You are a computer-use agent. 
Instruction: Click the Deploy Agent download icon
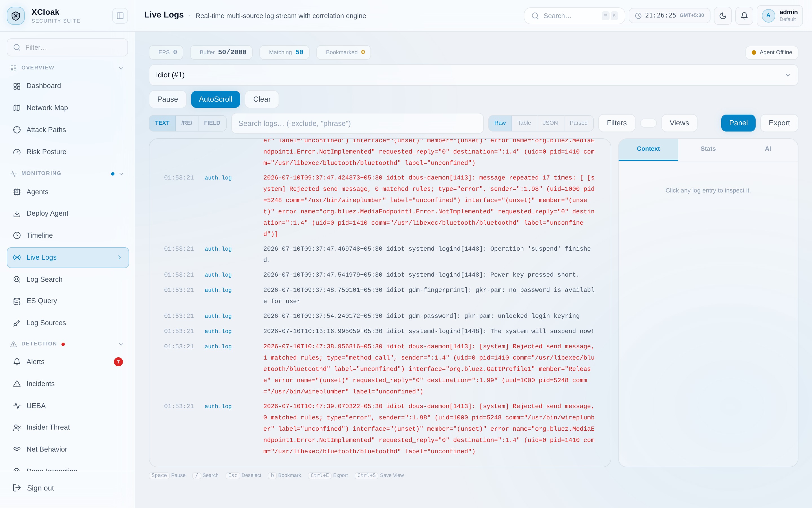(17, 214)
